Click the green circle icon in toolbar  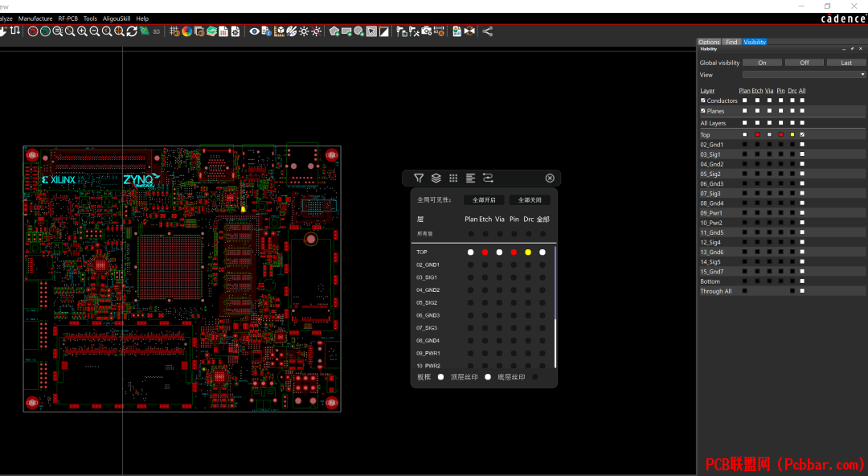(x=45, y=31)
